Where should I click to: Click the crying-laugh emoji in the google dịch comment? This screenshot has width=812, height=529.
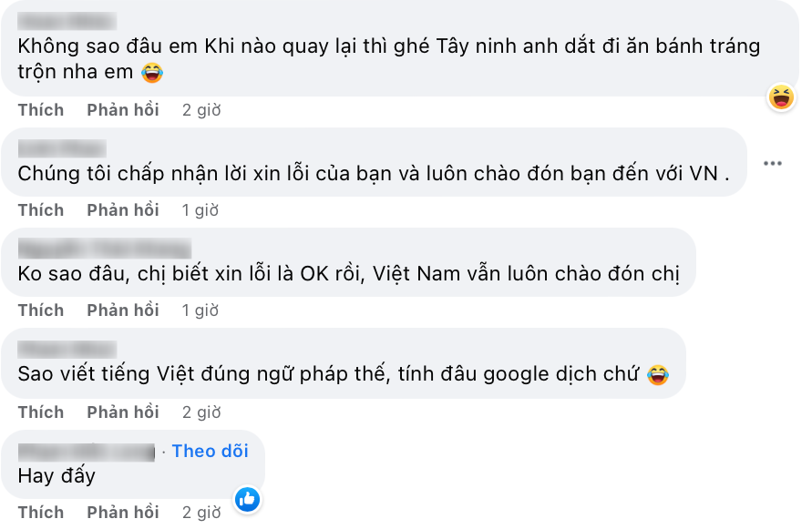(x=657, y=374)
